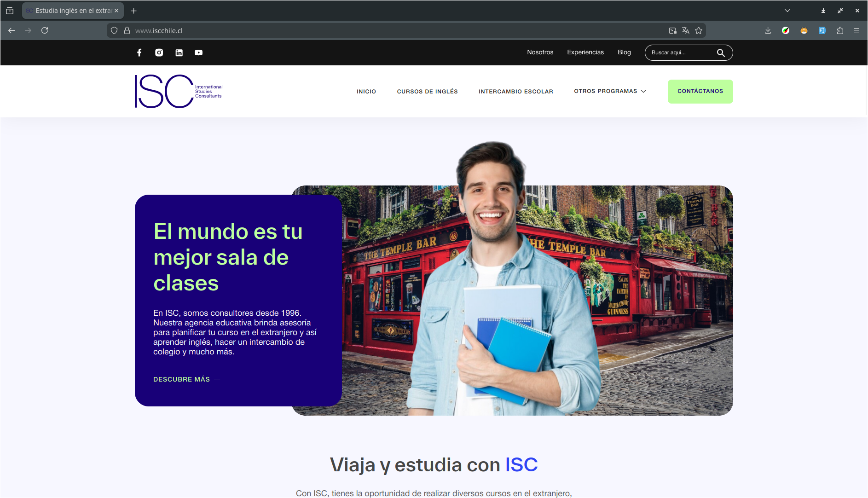Open the Intercambio Escolar menu item
This screenshot has width=868, height=498.
tap(515, 92)
